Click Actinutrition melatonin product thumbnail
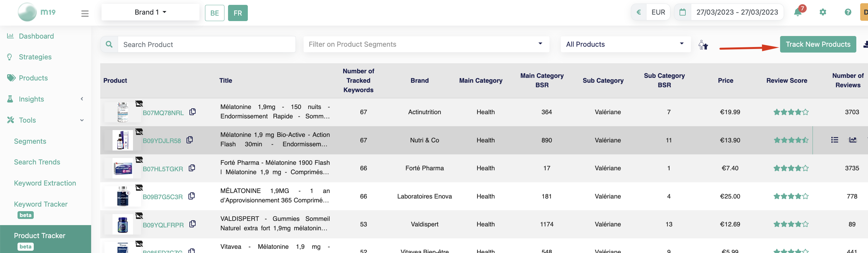This screenshot has width=868, height=253. click(122, 112)
